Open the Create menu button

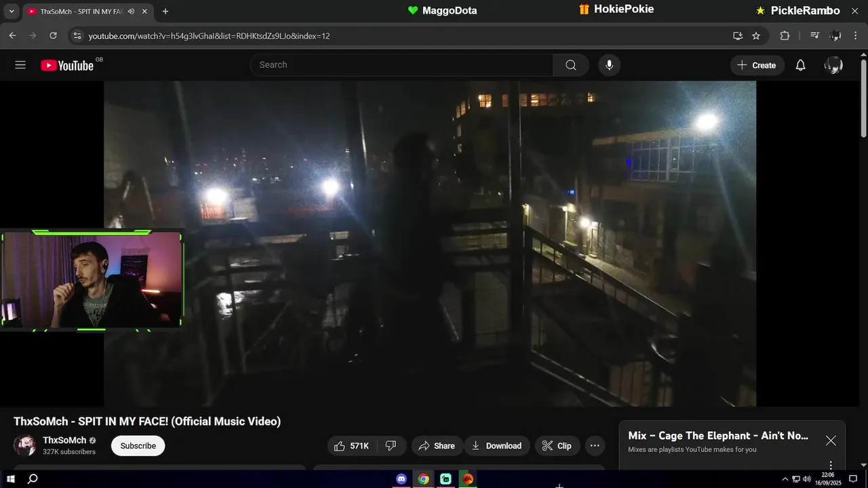coord(757,65)
